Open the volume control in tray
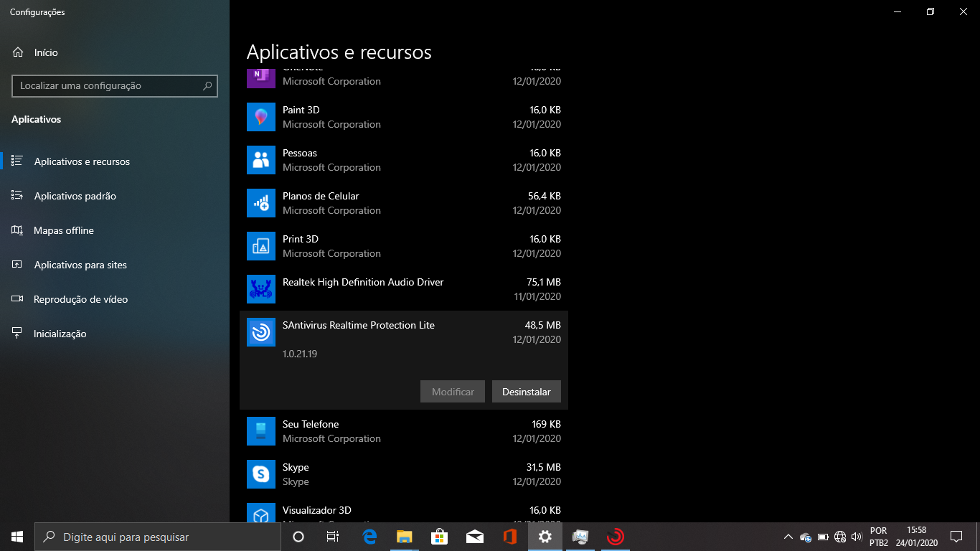Viewport: 980px width, 551px height. 856,537
